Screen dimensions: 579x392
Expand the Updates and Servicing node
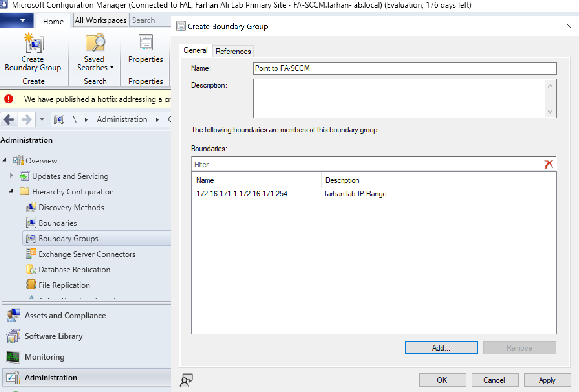click(x=11, y=176)
